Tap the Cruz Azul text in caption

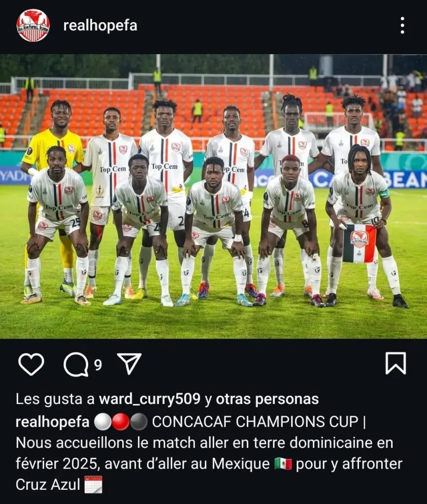click(48, 484)
